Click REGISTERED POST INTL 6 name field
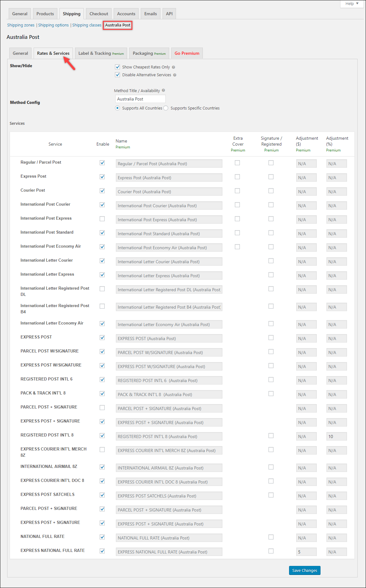The image size is (366, 588). [x=169, y=380]
